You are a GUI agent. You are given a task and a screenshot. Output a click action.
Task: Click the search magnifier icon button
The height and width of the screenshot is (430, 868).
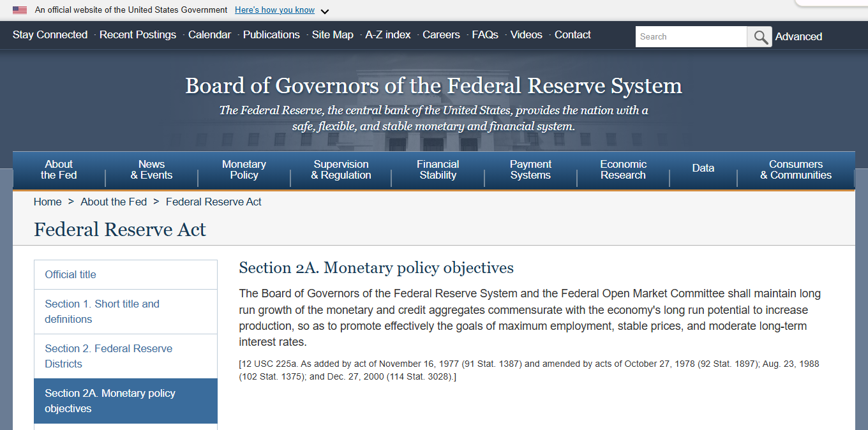tap(759, 36)
